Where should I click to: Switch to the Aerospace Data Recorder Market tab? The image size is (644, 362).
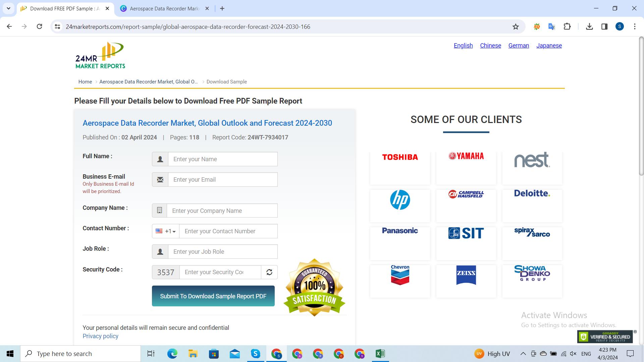164,9
